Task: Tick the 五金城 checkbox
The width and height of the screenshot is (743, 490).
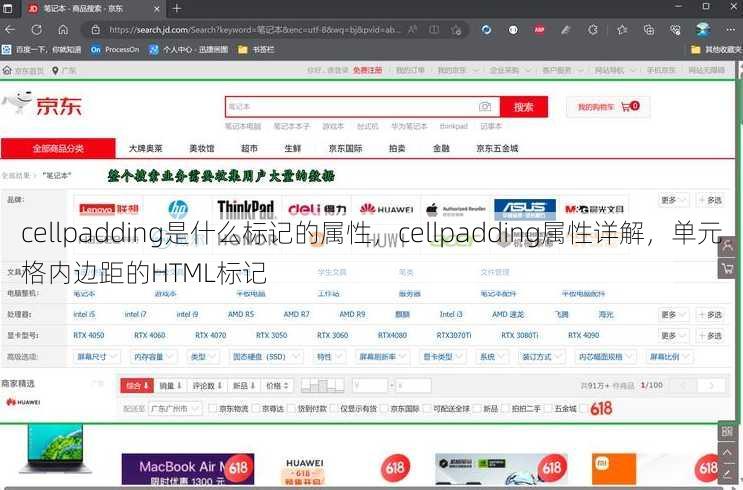Action: tap(549, 408)
